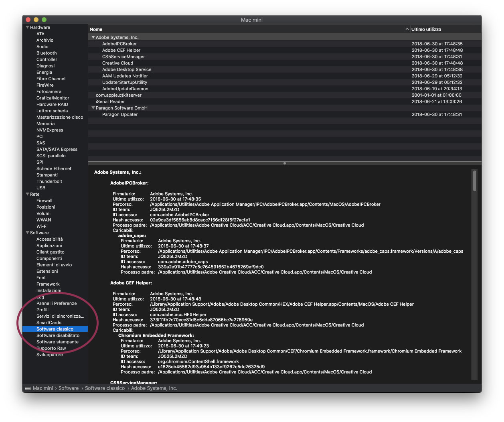Select Energia in the sidebar

44,72
